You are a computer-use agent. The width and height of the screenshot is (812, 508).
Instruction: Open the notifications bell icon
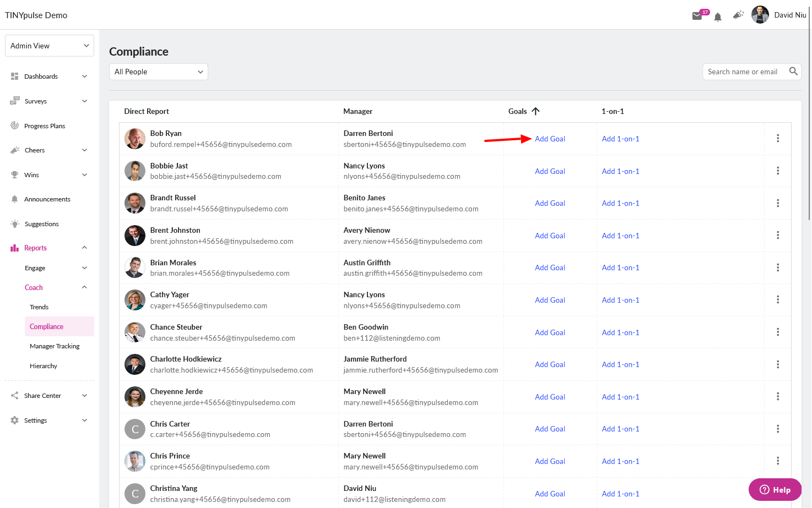[718, 17]
